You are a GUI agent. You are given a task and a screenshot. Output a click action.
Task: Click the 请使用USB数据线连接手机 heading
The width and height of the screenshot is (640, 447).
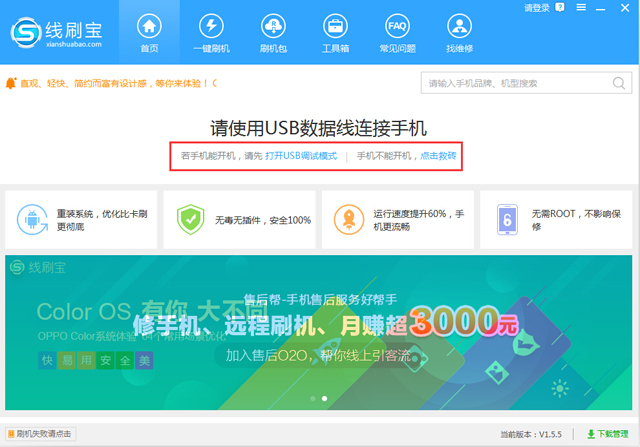(x=318, y=128)
